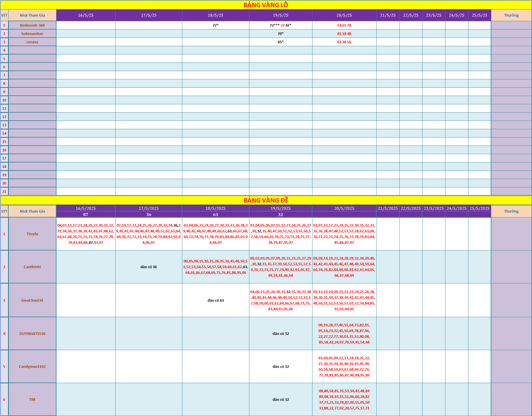Select the cell with 54 61 78
The image size is (532, 416).
click(344, 25)
